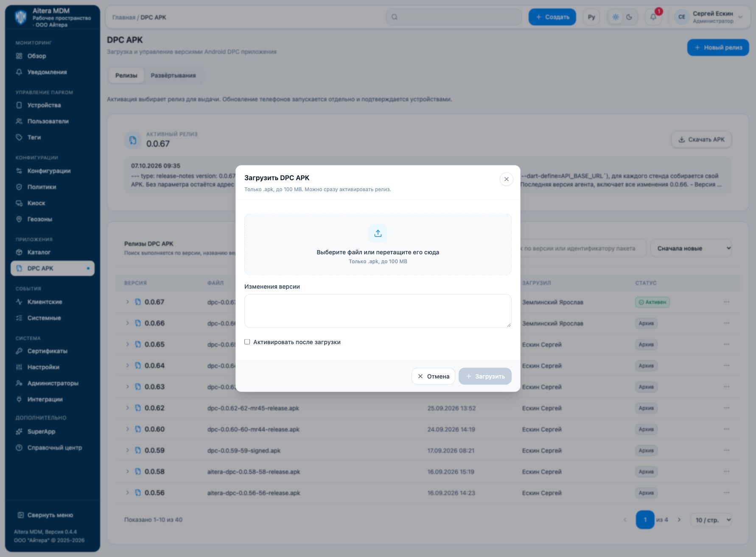Click the Создать button in header
756x557 pixels.
(552, 17)
